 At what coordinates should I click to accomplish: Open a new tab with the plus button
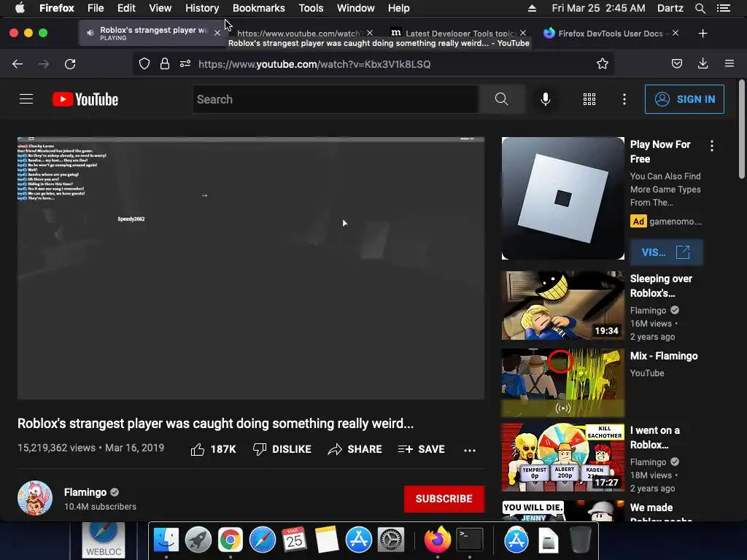pos(703,34)
